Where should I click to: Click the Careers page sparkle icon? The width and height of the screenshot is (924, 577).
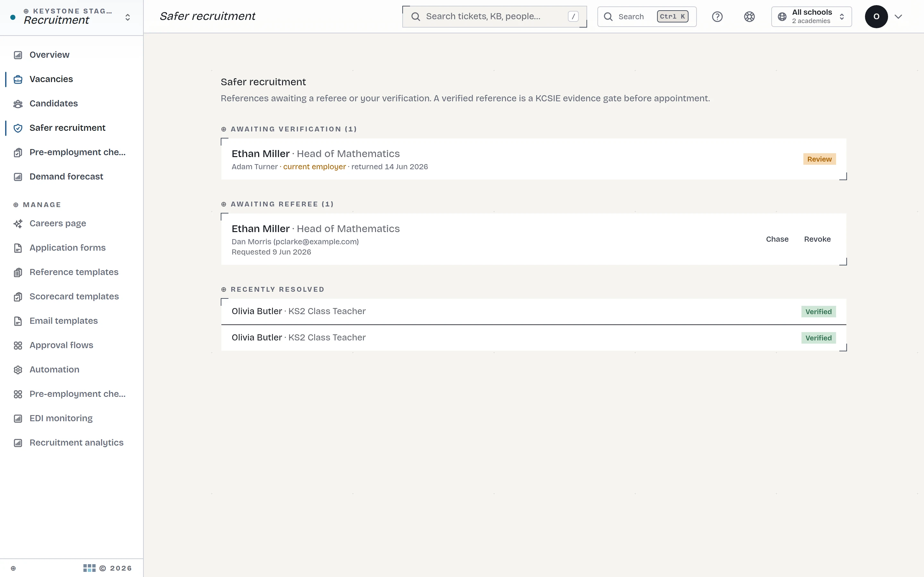(x=18, y=224)
